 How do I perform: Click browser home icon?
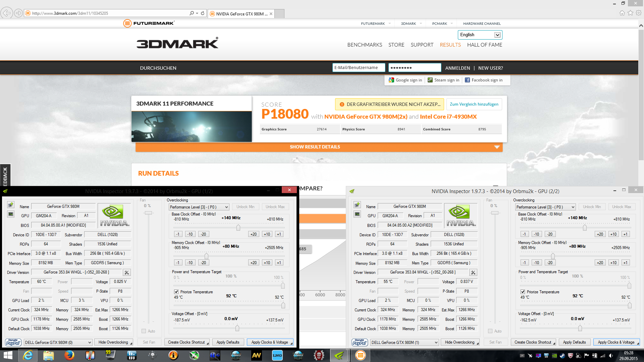click(622, 13)
